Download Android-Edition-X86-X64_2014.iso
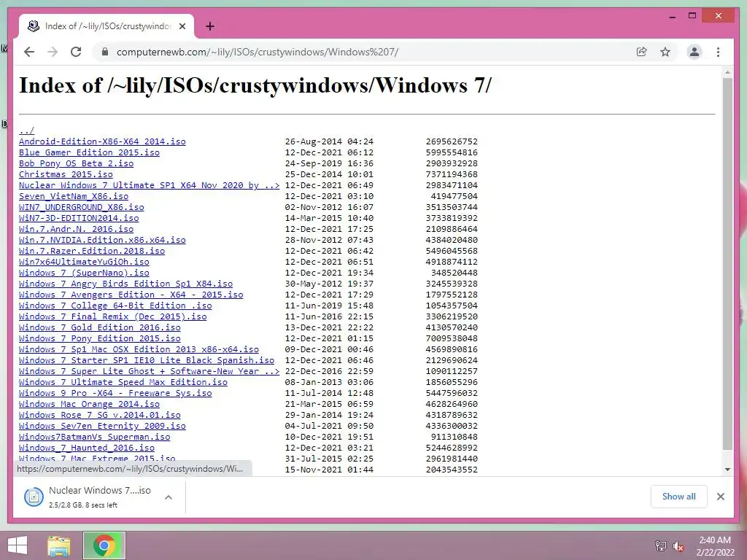The height and width of the screenshot is (560, 747). tap(102, 141)
